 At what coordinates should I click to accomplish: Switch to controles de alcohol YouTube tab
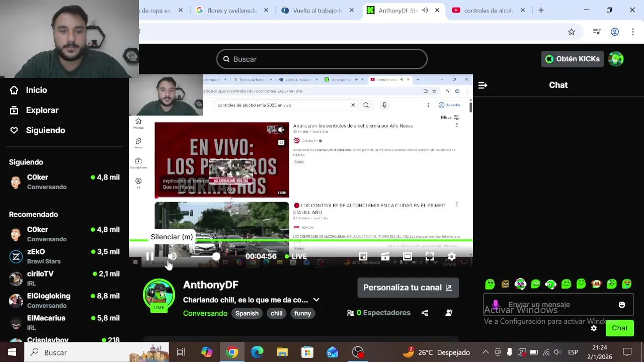tap(488, 11)
